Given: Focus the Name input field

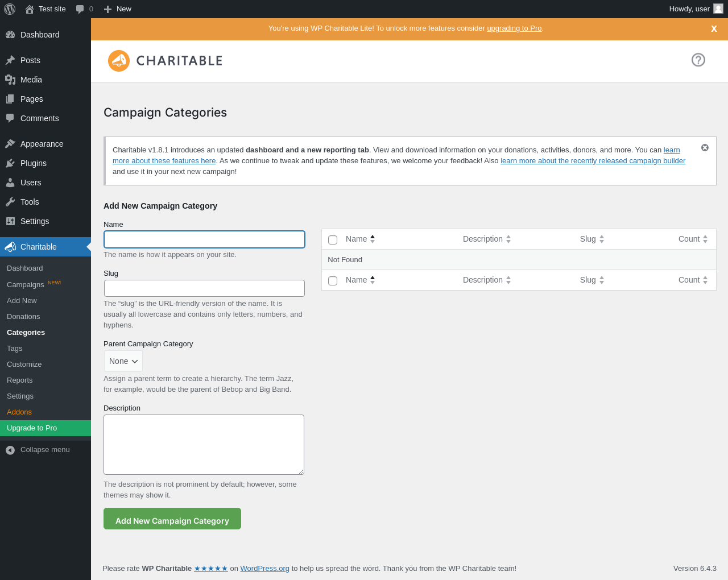Looking at the screenshot, I should point(204,239).
